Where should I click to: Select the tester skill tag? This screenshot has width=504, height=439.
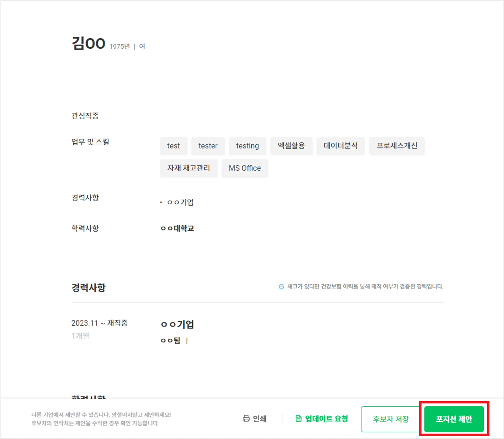pos(208,146)
